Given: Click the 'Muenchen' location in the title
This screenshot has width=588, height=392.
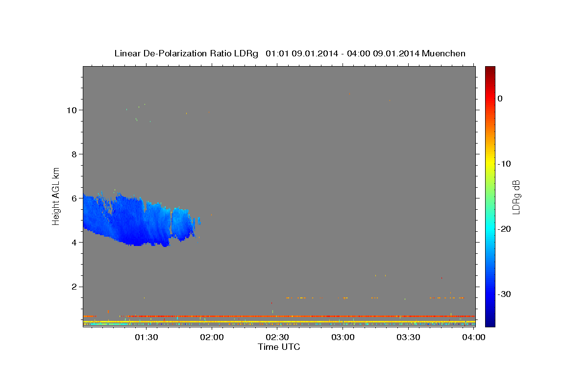Looking at the screenshot, I should [x=443, y=53].
